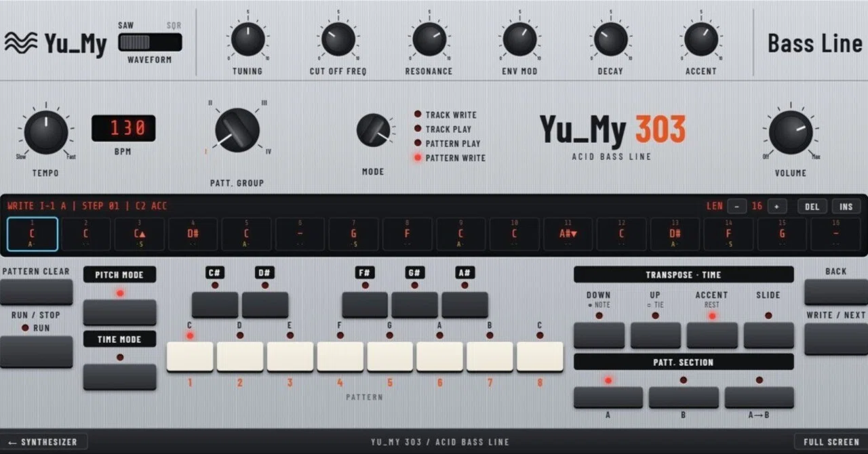Click the D white key, pattern 2
Viewport: 868px width, 454px height.
click(240, 356)
